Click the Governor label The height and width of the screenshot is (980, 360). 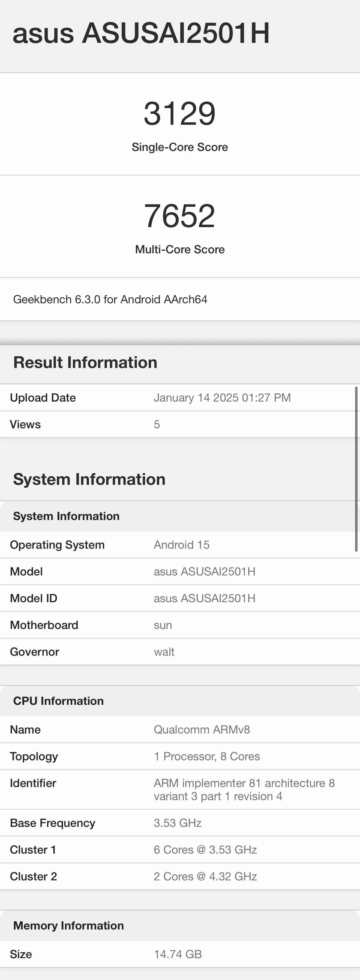pos(35,652)
